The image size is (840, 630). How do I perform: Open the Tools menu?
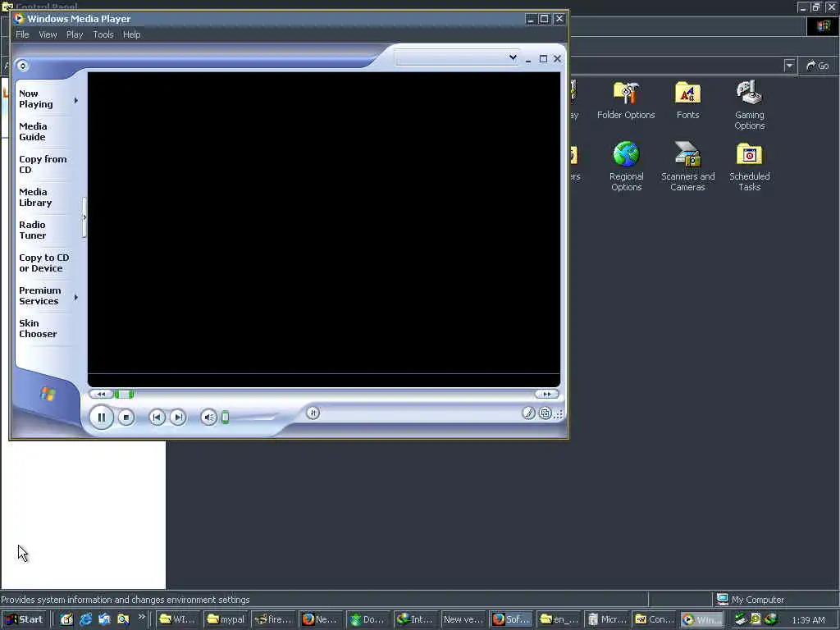103,34
